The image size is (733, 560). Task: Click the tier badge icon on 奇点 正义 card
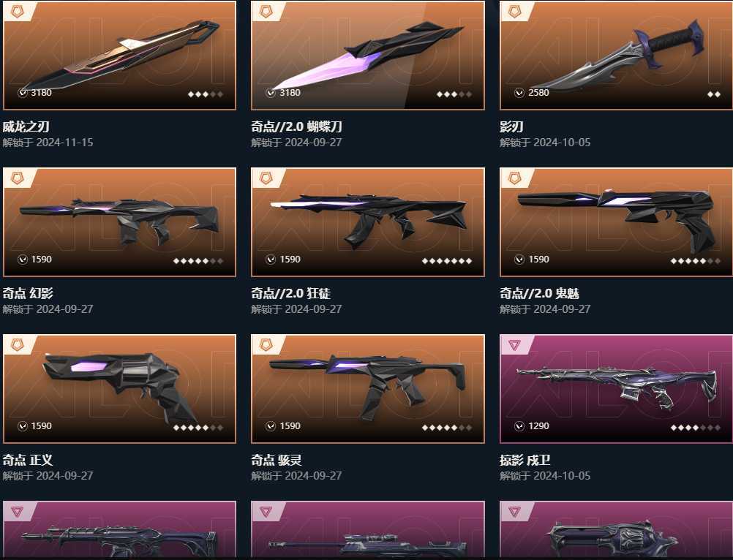pos(18,344)
